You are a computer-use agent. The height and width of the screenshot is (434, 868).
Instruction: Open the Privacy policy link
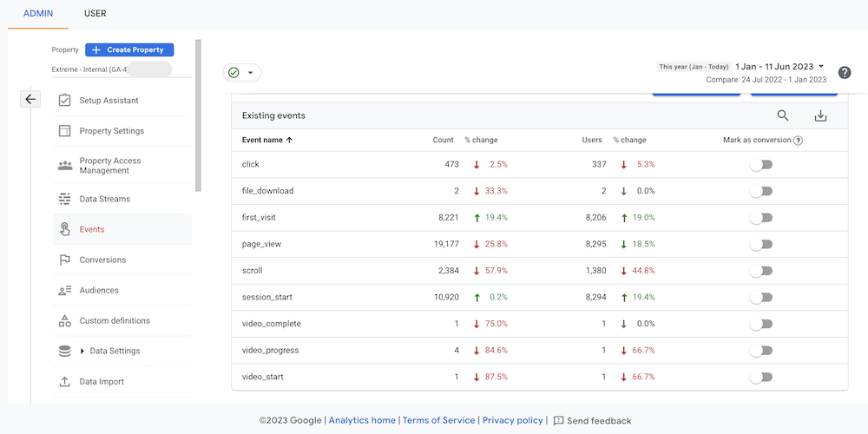(x=512, y=420)
